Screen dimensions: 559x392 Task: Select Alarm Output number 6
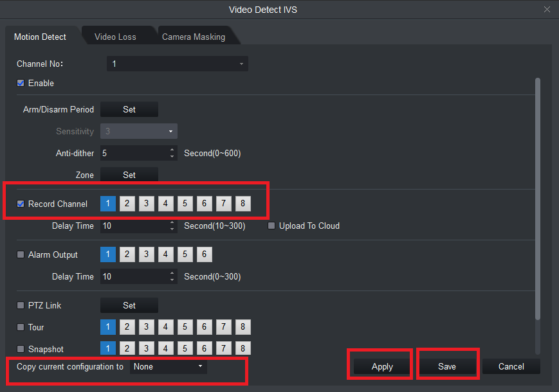205,254
